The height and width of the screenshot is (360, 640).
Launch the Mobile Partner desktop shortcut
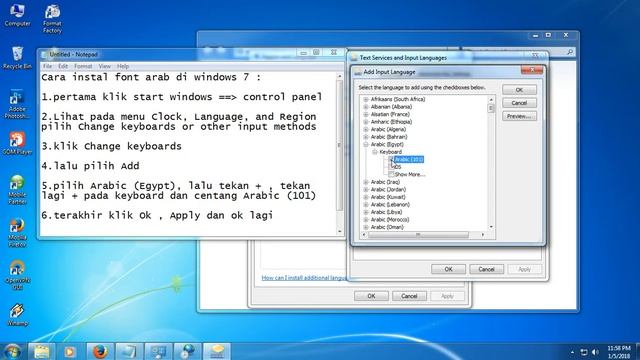pyautogui.click(x=17, y=190)
